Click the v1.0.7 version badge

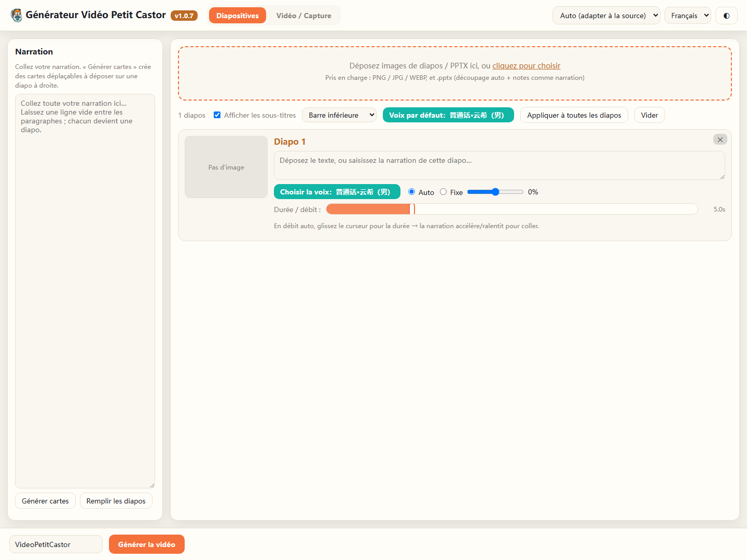184,16
